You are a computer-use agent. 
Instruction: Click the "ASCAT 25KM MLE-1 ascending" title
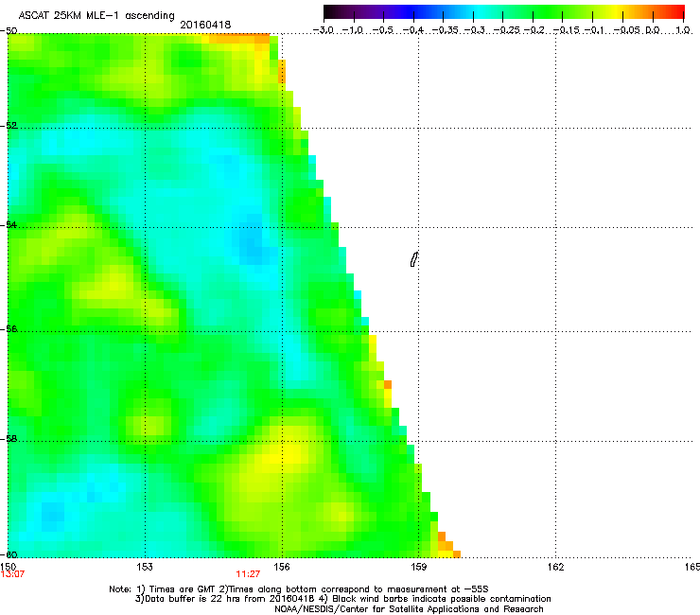pos(96,15)
